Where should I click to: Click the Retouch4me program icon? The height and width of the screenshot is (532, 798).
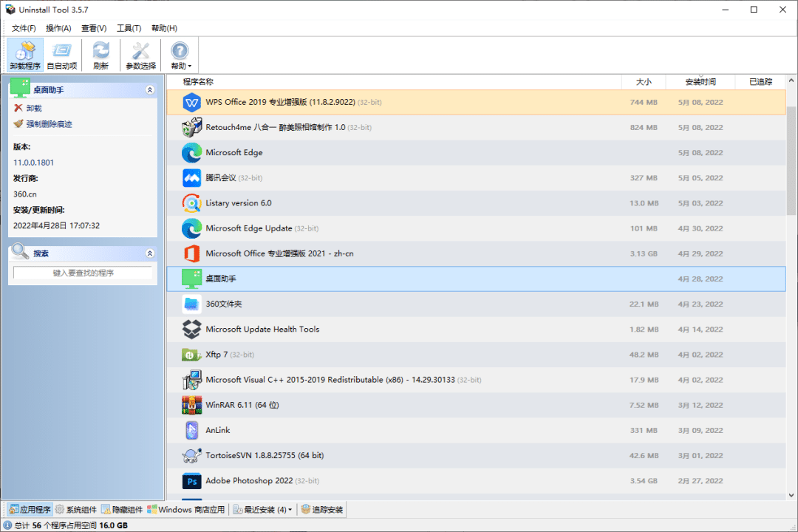(x=191, y=127)
